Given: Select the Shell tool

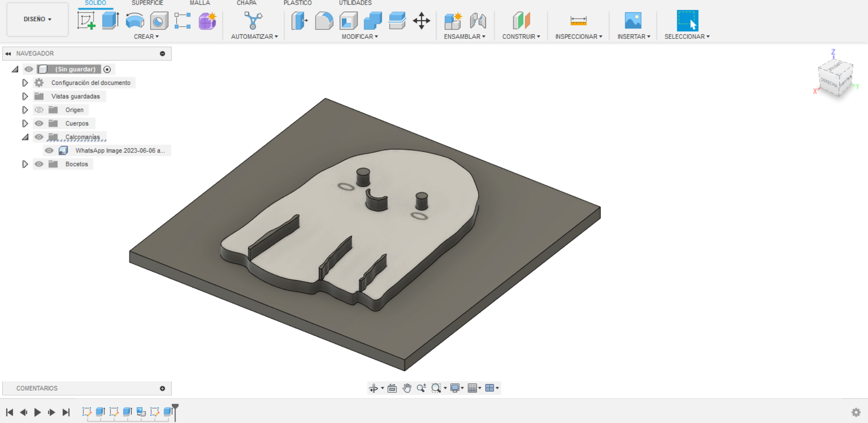Looking at the screenshot, I should (349, 21).
